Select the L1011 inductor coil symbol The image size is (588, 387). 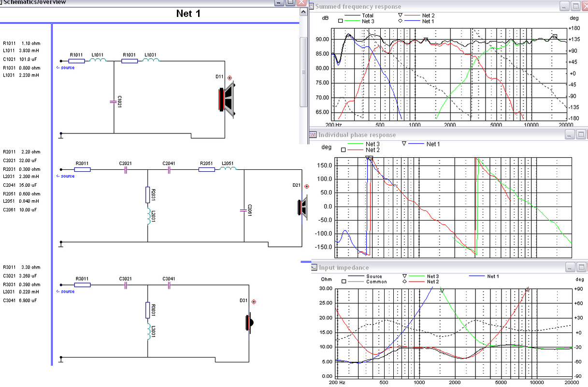click(x=98, y=60)
